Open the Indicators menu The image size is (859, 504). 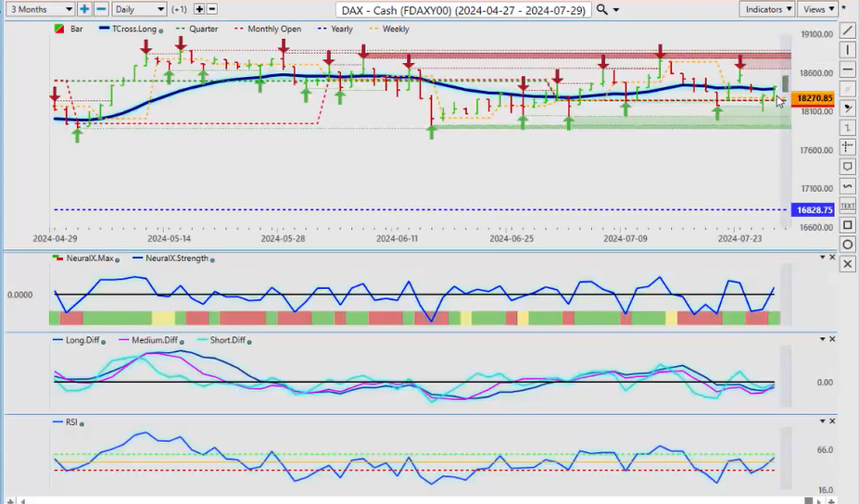coord(768,9)
